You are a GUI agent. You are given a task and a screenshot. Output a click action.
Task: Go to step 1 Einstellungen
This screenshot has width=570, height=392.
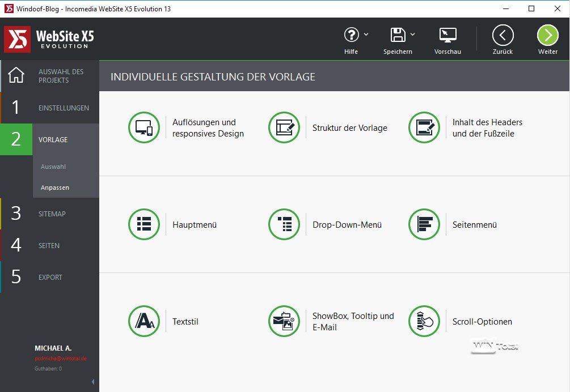(49, 108)
